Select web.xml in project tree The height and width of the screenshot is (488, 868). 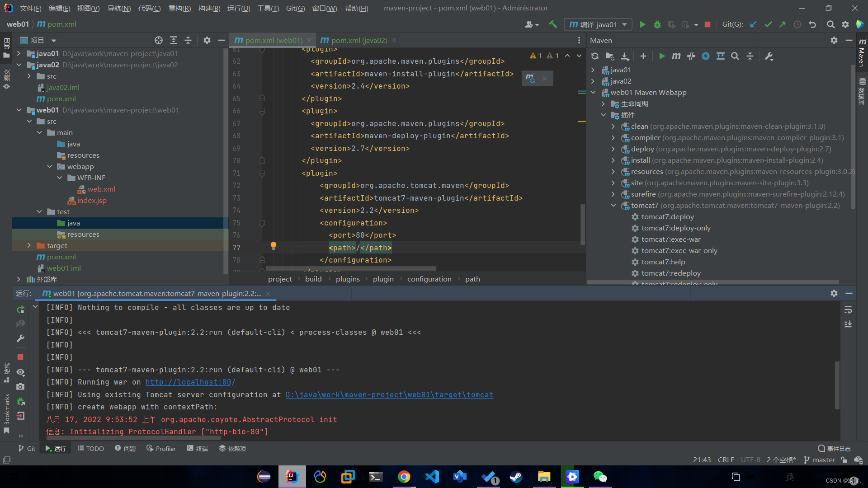101,189
